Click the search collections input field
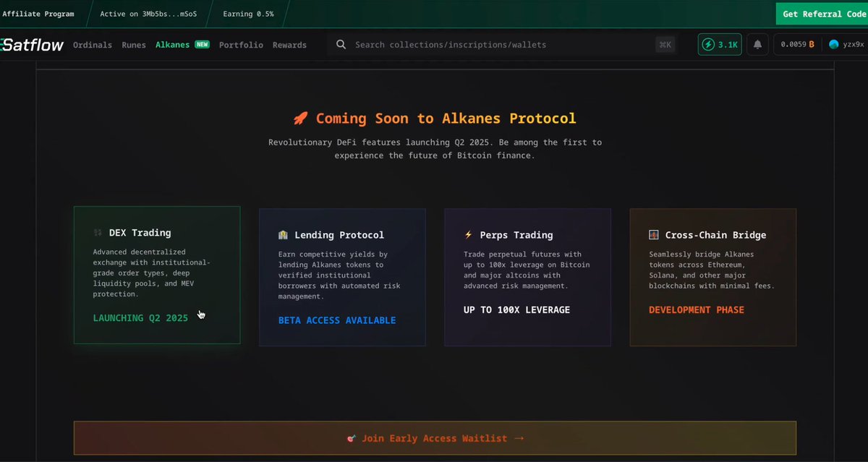 tap(503, 45)
